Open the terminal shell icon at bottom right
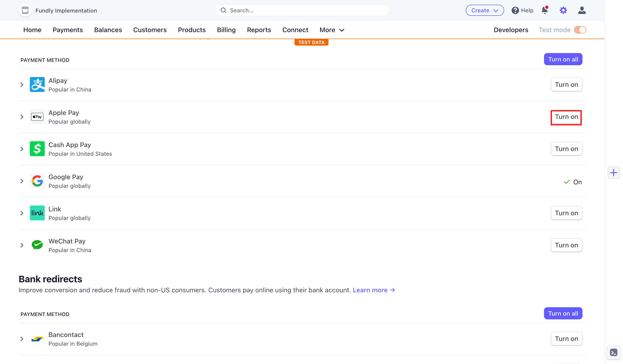The height and width of the screenshot is (364, 623). pos(613,352)
